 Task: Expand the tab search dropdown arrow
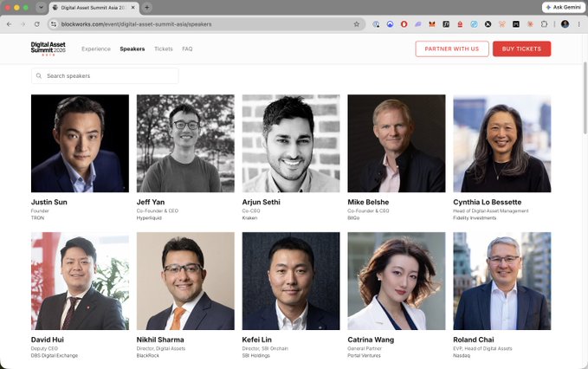(x=41, y=7)
